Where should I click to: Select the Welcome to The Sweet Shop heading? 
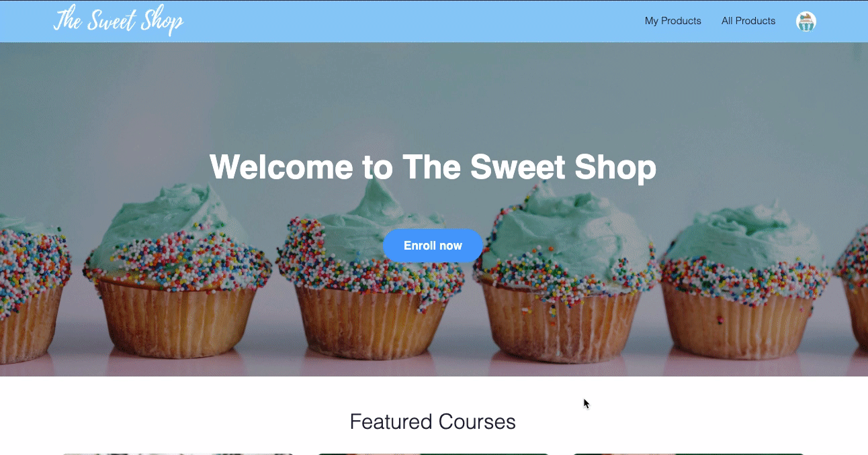[433, 166]
